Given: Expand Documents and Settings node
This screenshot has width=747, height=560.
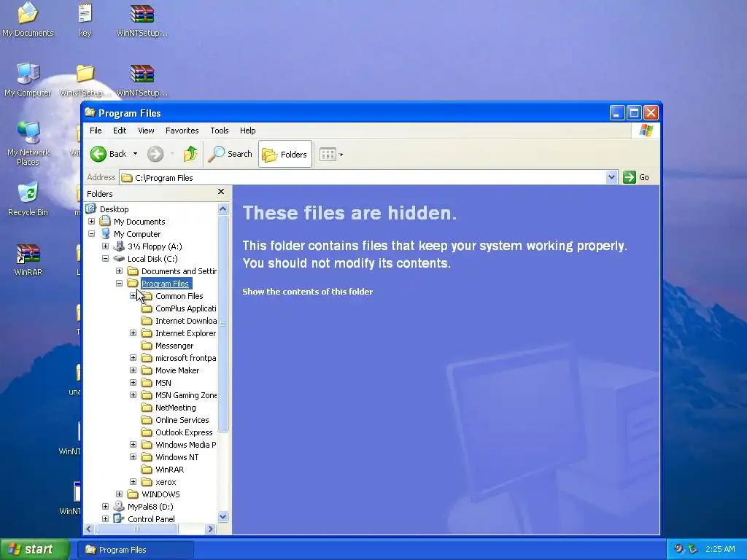Looking at the screenshot, I should [x=119, y=271].
